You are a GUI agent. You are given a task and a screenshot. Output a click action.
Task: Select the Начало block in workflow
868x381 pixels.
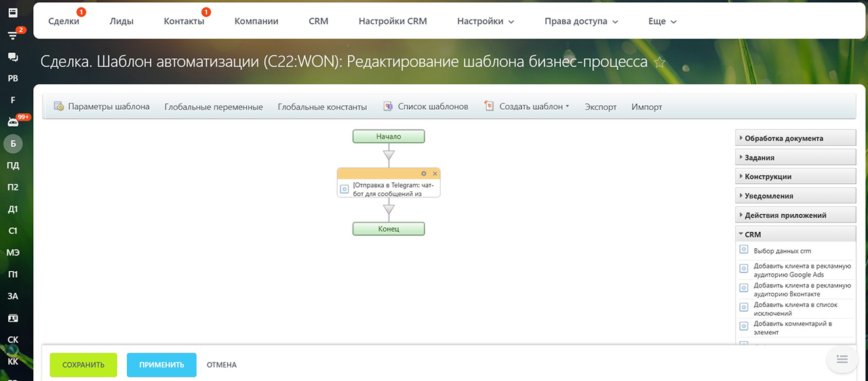click(389, 136)
